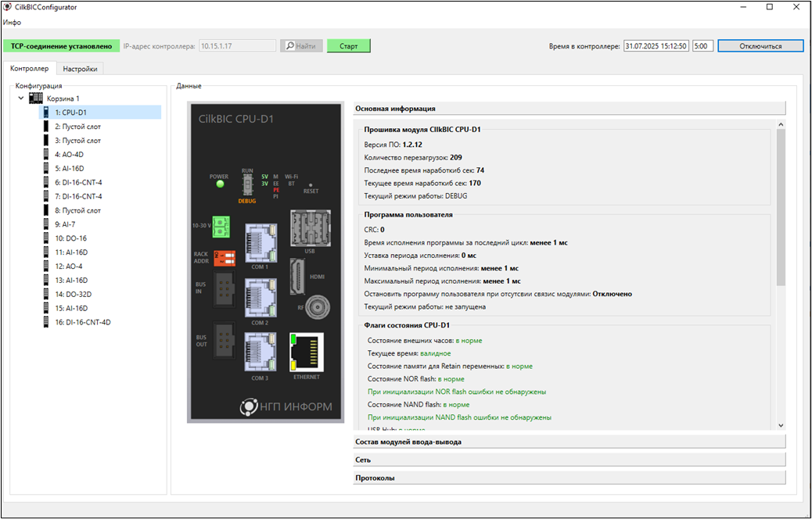Click the Найти search button
812x519 pixels.
(301, 46)
